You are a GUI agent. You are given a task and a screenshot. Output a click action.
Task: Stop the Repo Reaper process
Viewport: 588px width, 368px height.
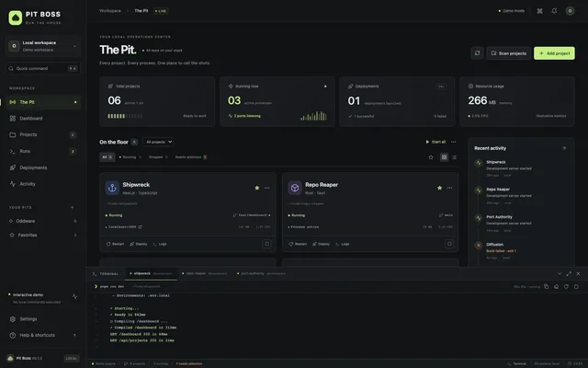(x=449, y=244)
